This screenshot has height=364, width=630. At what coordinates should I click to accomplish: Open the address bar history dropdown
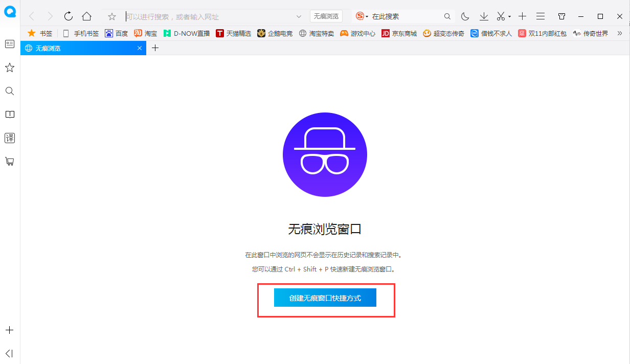click(x=298, y=16)
